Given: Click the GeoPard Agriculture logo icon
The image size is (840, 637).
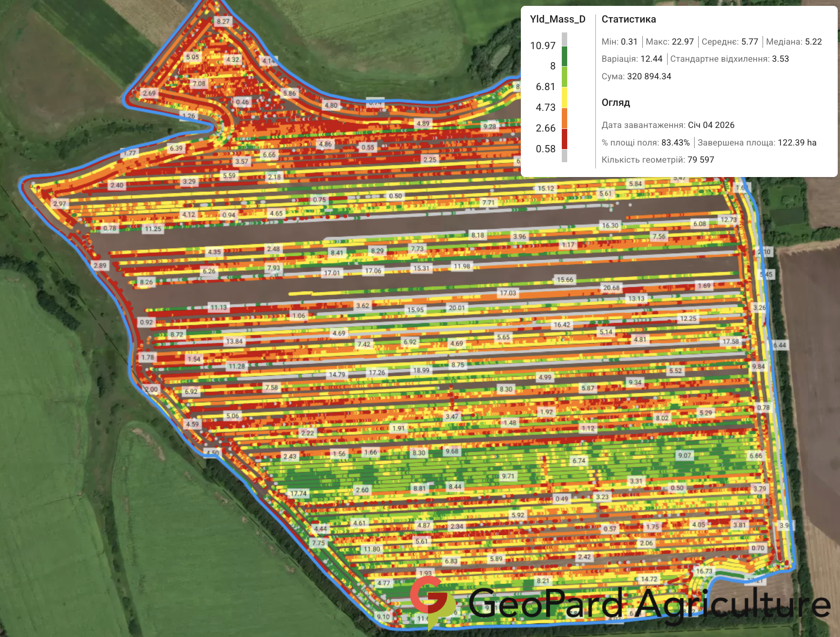Looking at the screenshot, I should coord(432,601).
